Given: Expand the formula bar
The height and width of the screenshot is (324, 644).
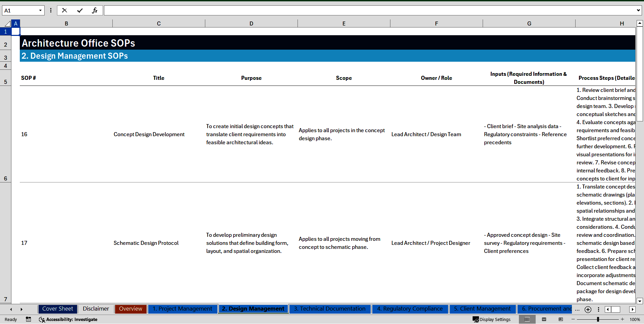Looking at the screenshot, I should pos(638,10).
